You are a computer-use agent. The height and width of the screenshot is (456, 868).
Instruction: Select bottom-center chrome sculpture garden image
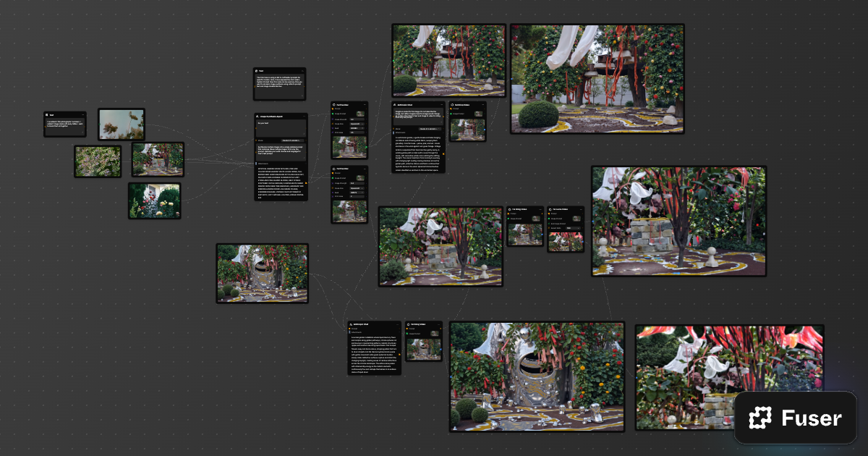tap(536, 376)
